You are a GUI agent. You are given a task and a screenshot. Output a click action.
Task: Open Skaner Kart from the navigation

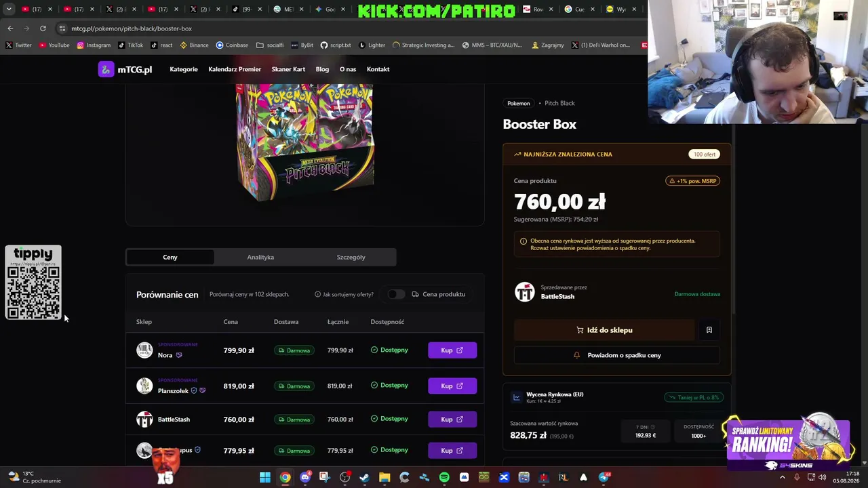pyautogui.click(x=288, y=69)
